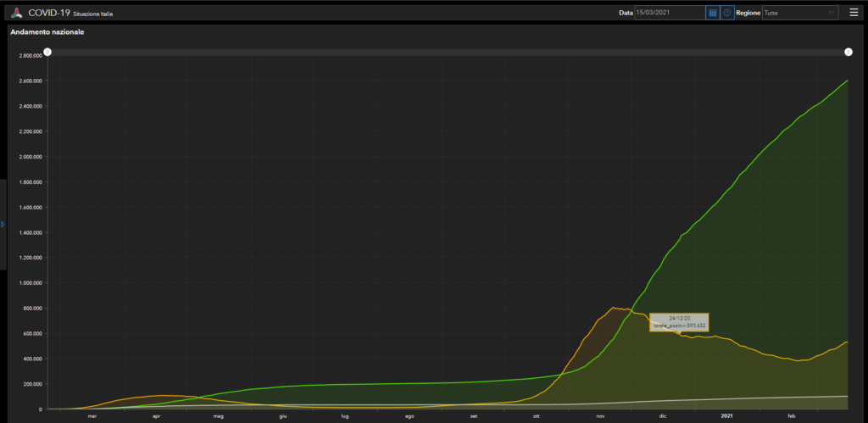868x423 pixels.
Task: Click the green line's end at top right
Action: (x=848, y=81)
